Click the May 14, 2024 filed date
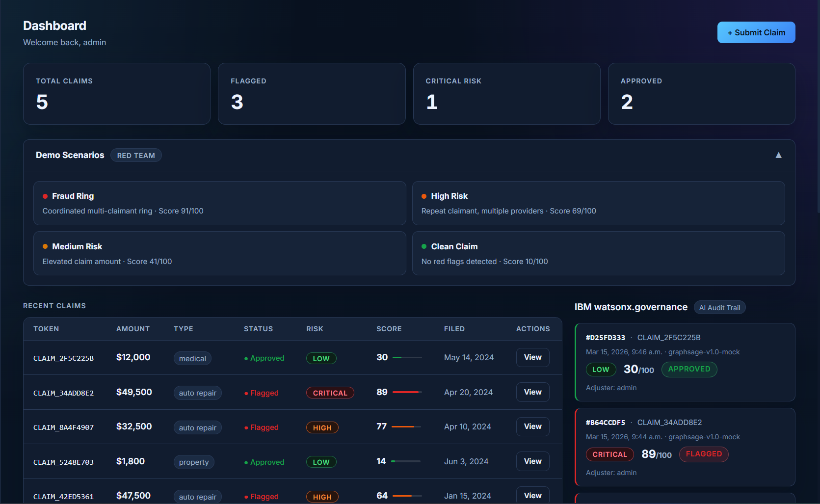 tap(469, 357)
